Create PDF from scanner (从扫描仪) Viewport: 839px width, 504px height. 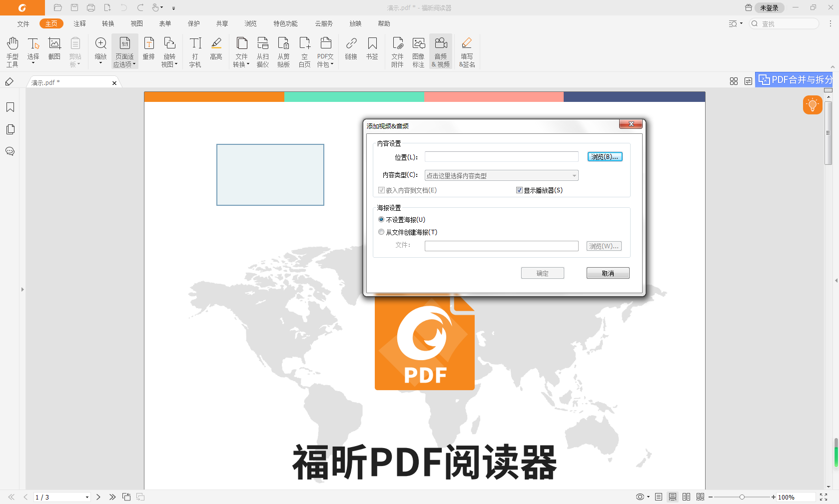[263, 51]
